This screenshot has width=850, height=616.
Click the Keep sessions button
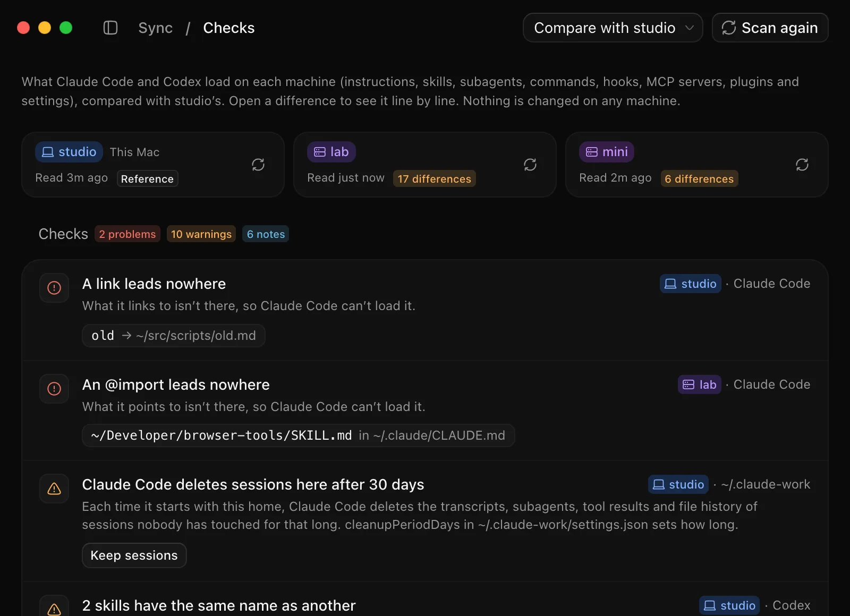tap(134, 555)
